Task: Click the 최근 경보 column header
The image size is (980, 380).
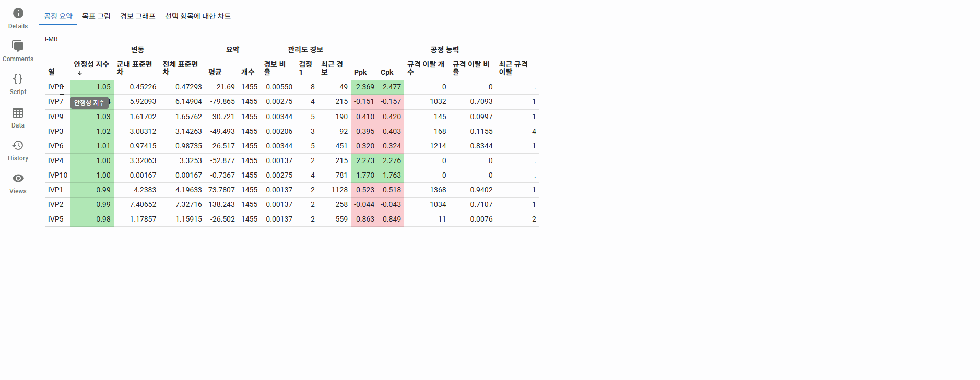Action: pyautogui.click(x=332, y=68)
